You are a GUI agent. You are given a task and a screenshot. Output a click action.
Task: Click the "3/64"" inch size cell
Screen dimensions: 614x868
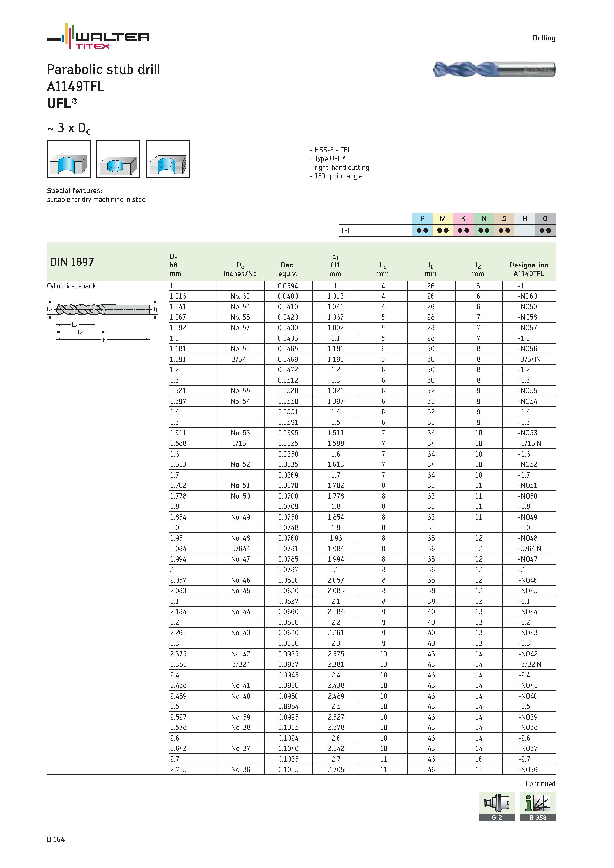[x=240, y=360]
